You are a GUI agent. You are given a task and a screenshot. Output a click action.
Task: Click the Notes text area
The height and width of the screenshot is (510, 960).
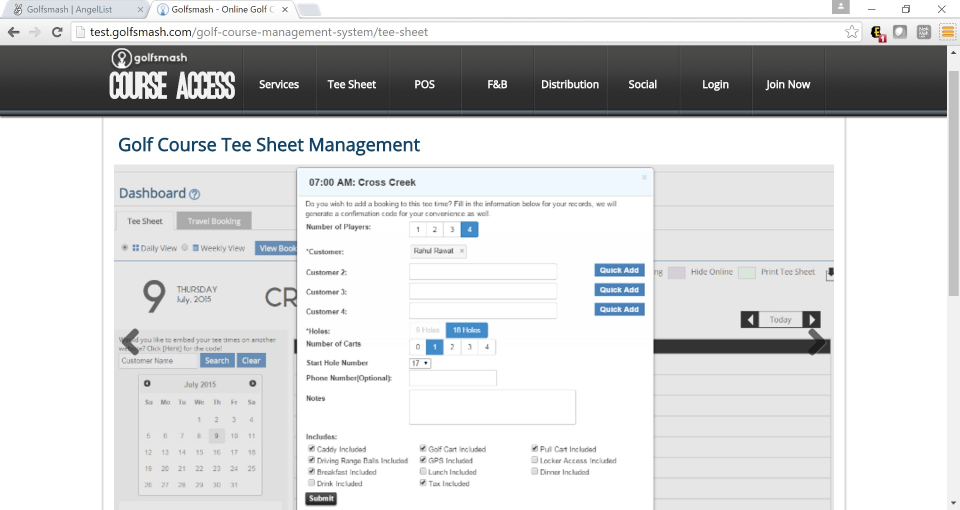(492, 407)
